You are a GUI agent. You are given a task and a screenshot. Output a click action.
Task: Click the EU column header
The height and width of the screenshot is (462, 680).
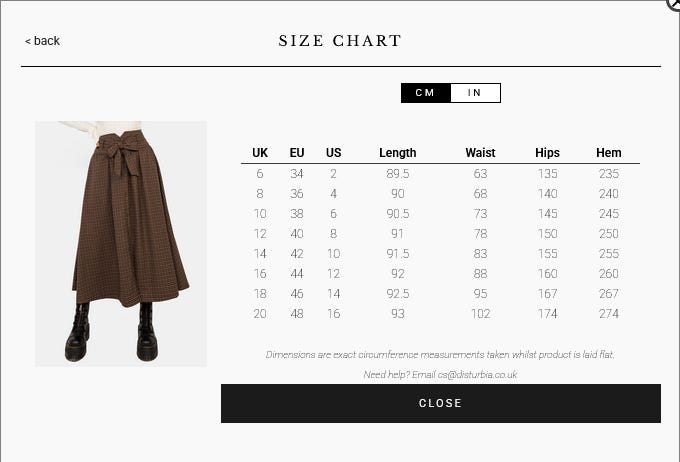pyautogui.click(x=297, y=153)
